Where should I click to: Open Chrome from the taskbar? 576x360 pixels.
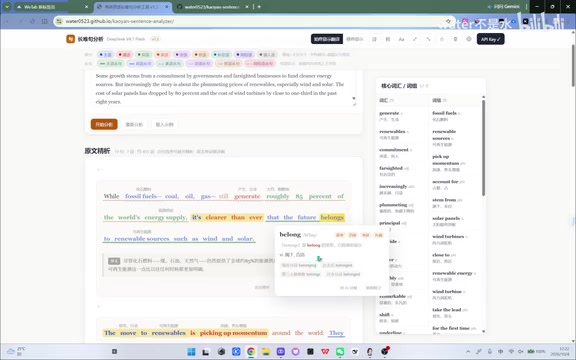[x=251, y=352]
